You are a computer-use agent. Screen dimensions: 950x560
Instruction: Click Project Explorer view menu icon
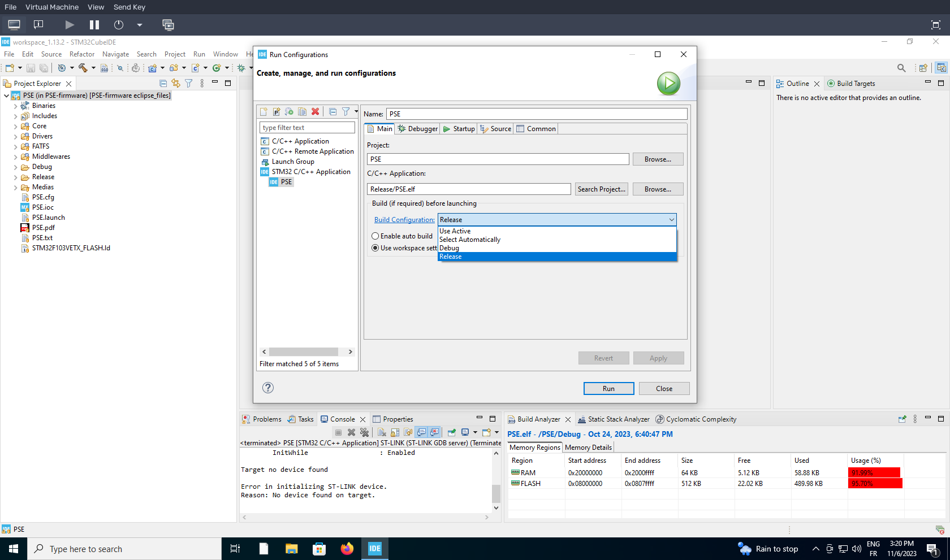(x=202, y=83)
